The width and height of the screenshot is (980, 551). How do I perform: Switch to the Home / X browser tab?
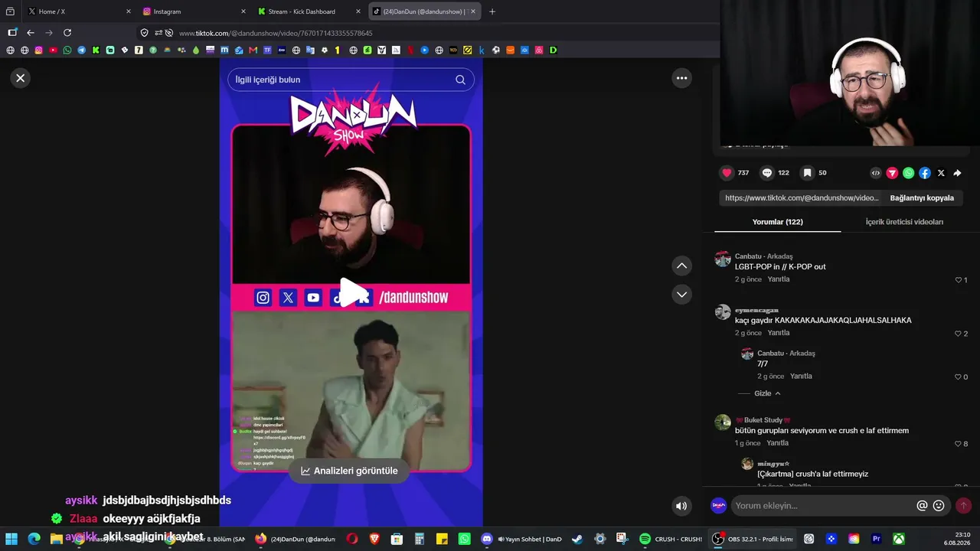pyautogui.click(x=77, y=11)
